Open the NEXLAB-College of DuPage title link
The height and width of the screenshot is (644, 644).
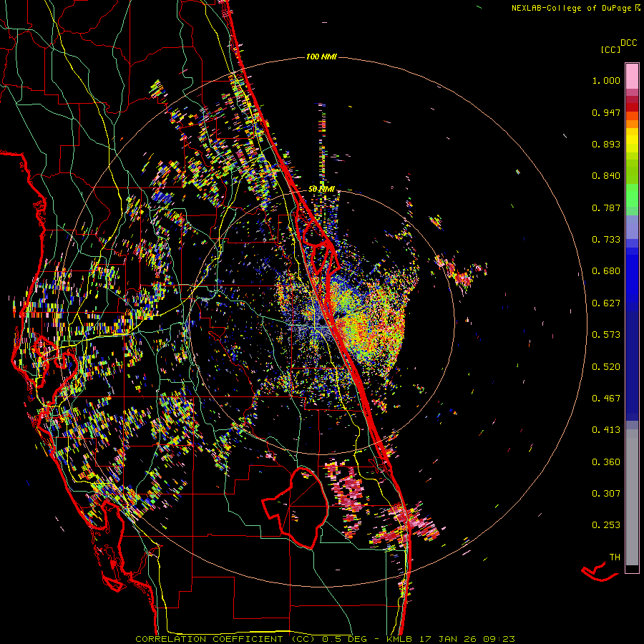(x=572, y=8)
